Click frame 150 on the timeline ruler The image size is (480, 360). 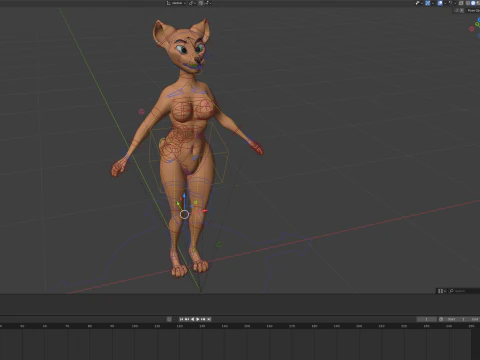click(247, 326)
